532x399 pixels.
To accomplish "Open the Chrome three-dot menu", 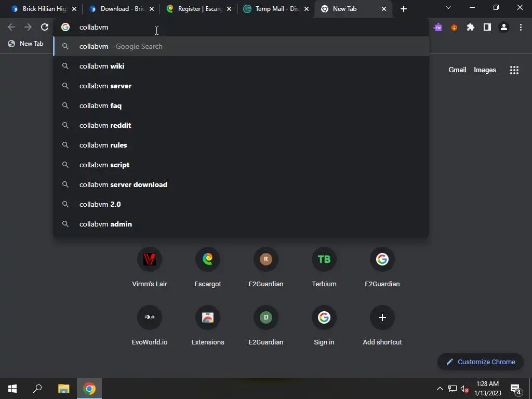I will pyautogui.click(x=521, y=27).
